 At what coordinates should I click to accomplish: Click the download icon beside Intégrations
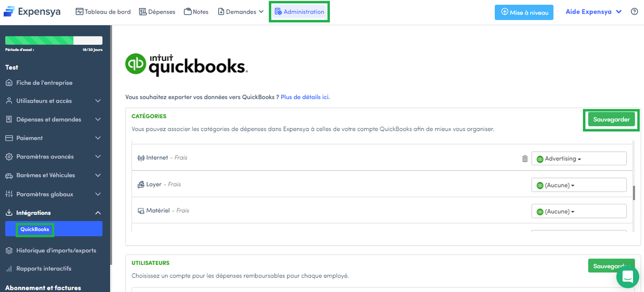coord(9,213)
